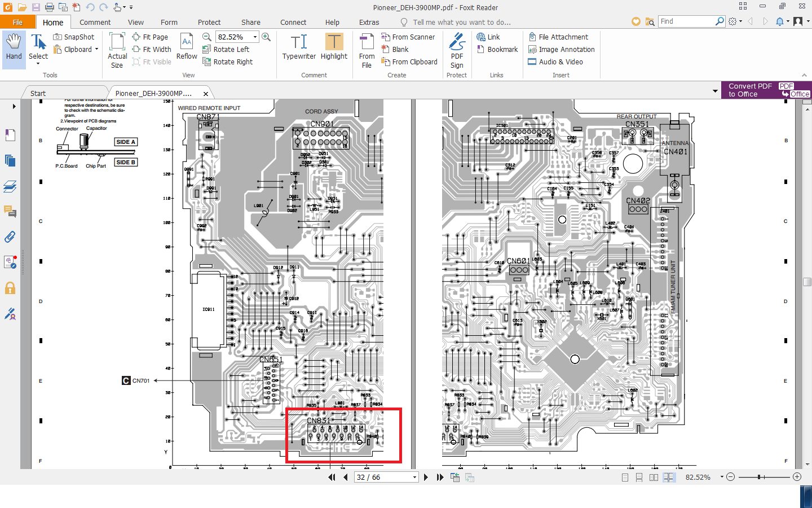This screenshot has width=812, height=508.
Task: Open the attachments side panel
Action: [10, 237]
